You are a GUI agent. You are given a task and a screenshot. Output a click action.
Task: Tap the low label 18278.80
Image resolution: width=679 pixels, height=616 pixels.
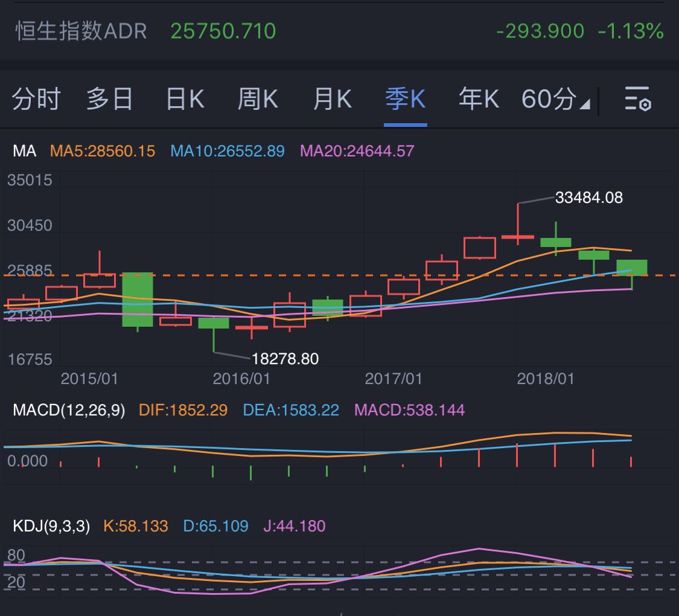pyautogui.click(x=285, y=359)
